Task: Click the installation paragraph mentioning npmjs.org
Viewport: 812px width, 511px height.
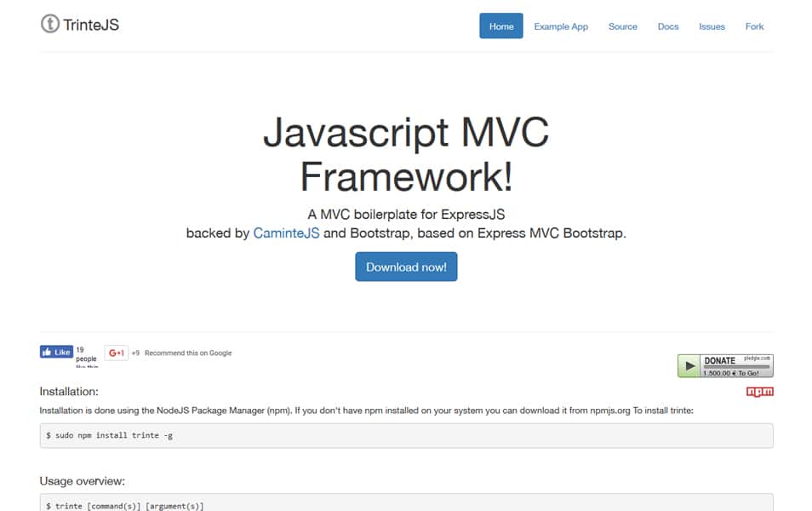Action: tap(366, 411)
